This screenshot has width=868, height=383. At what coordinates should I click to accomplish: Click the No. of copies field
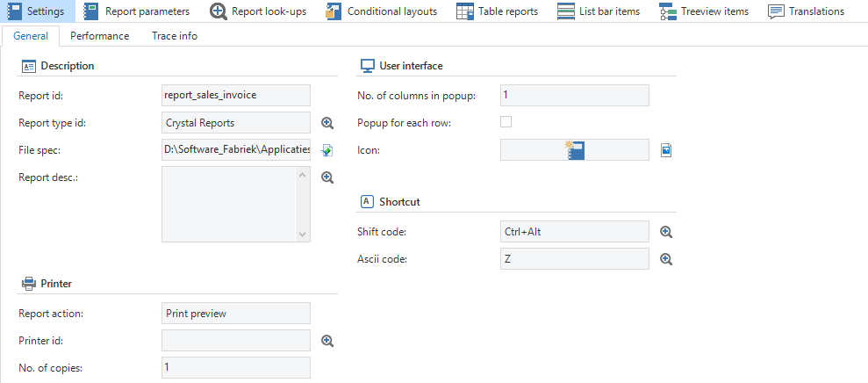(236, 367)
